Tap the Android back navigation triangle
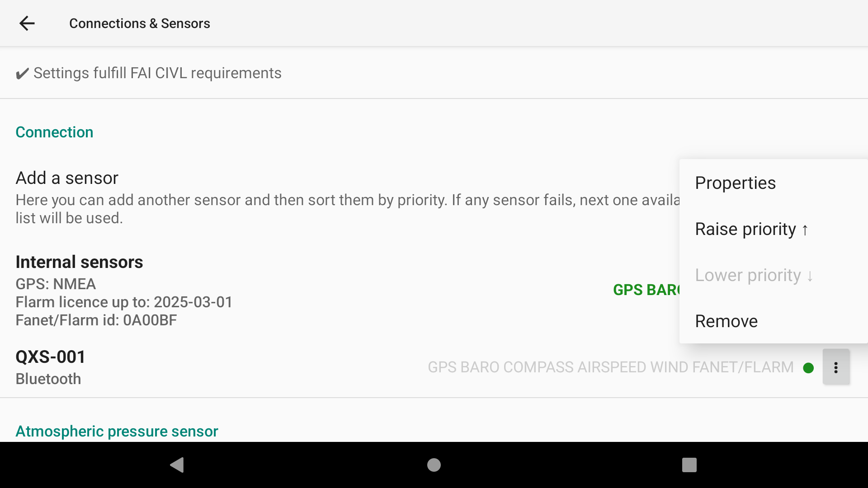This screenshot has width=868, height=488. click(177, 465)
